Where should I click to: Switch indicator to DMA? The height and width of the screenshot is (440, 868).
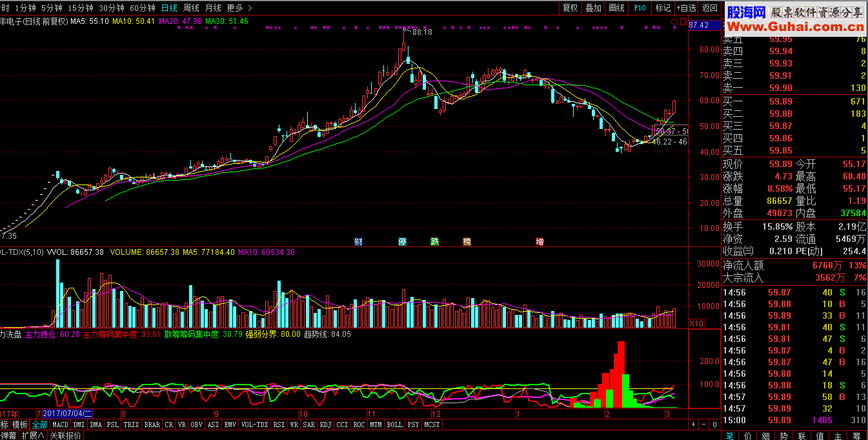click(96, 425)
